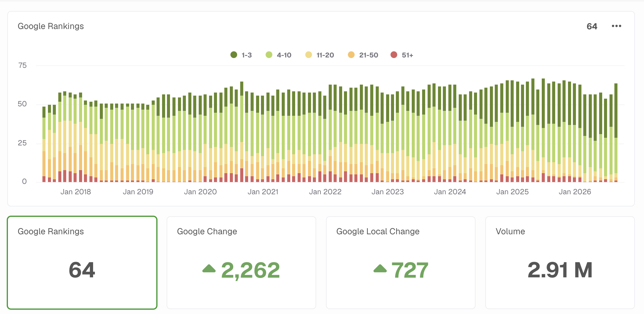Open the three-dot chart options menu
The image size is (644, 314).
tap(616, 26)
